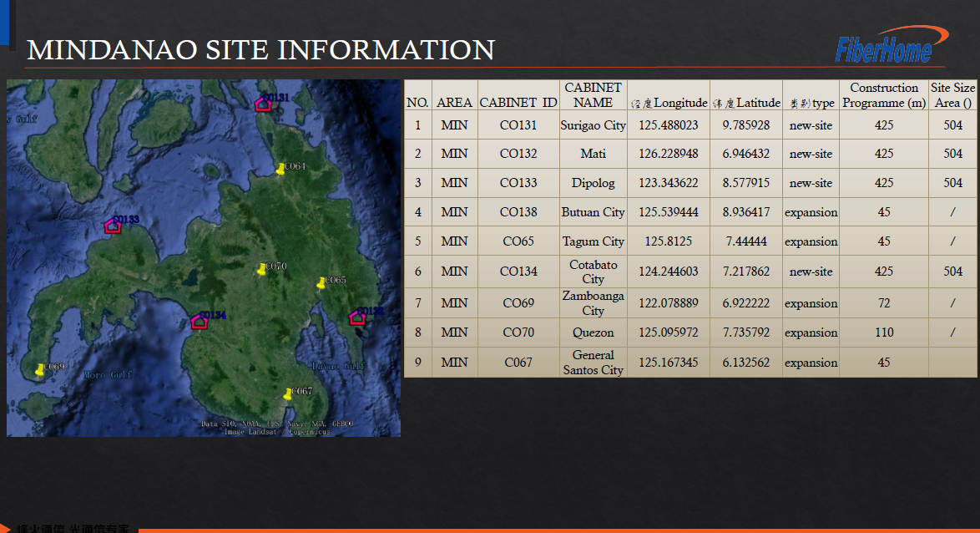Select the Tagum City cell
Screen dimensions: 980x533
click(594, 241)
